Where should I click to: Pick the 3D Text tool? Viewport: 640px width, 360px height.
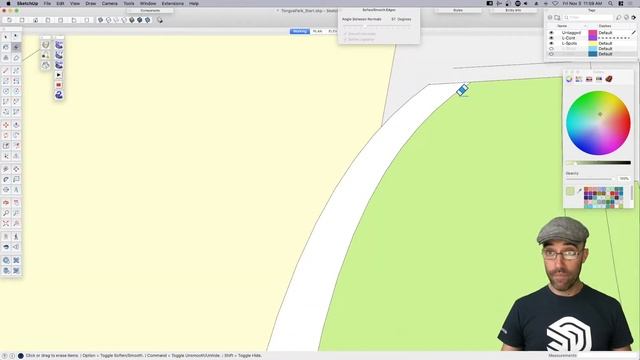[16, 189]
